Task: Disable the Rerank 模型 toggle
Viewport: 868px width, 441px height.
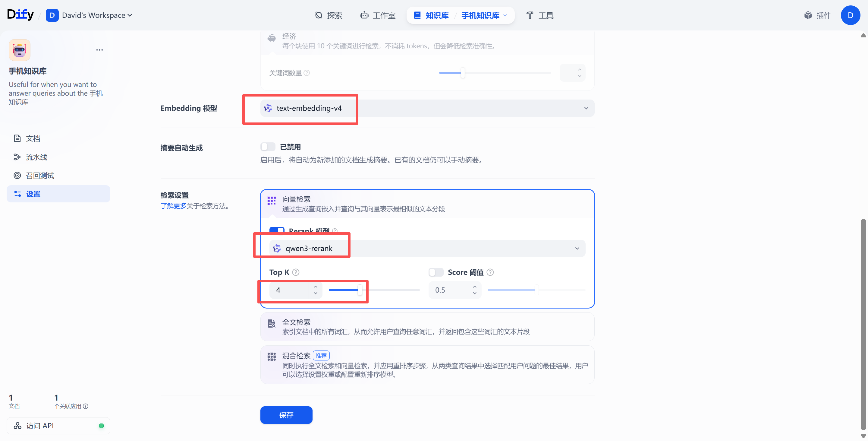Action: pos(277,230)
